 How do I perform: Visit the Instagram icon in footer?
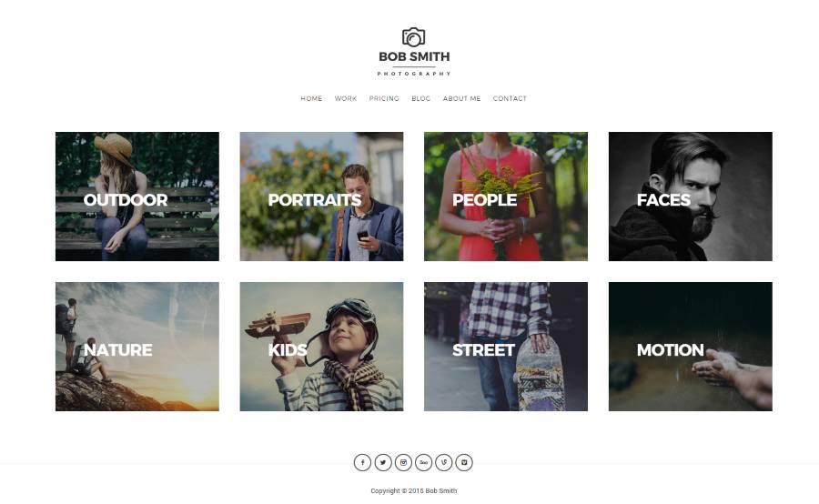pyautogui.click(x=403, y=463)
